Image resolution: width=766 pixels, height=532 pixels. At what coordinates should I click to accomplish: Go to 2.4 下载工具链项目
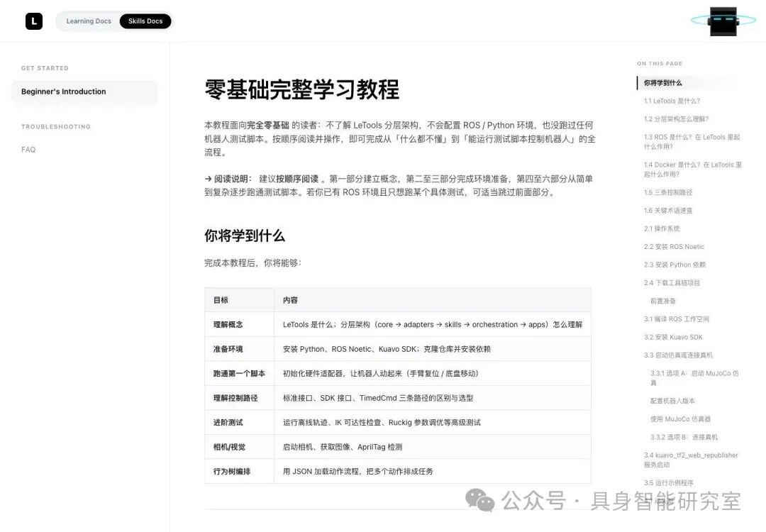click(672, 283)
